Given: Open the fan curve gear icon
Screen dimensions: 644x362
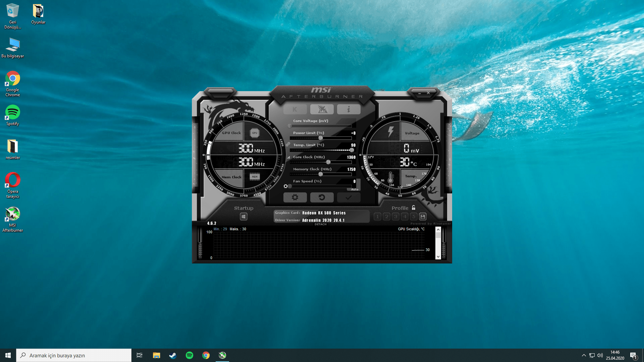Looking at the screenshot, I should [x=285, y=186].
